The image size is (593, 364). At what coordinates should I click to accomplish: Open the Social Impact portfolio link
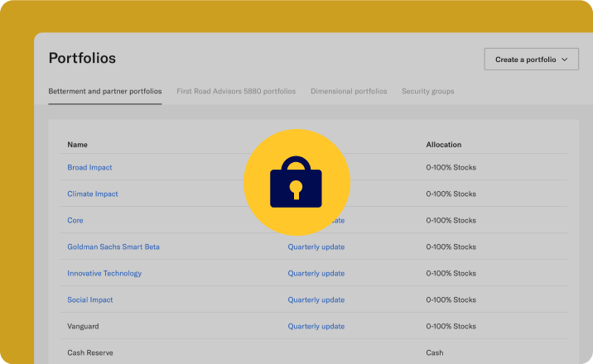90,299
